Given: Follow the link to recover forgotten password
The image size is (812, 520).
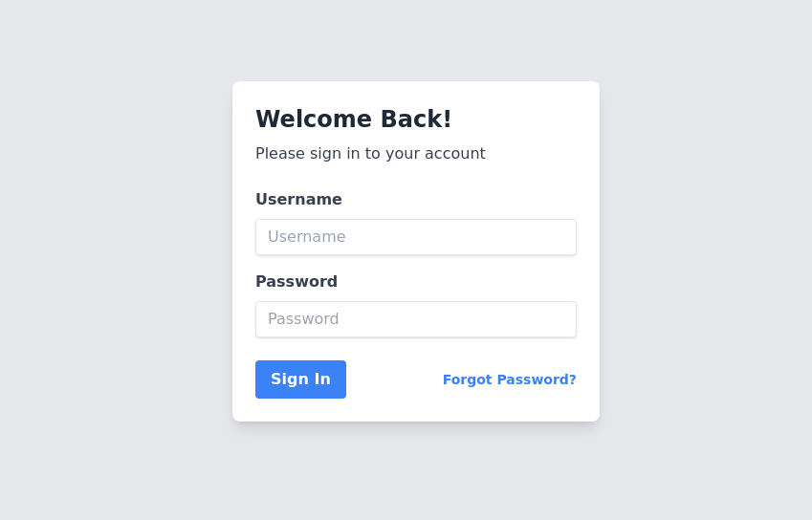Looking at the screenshot, I should (x=509, y=379).
